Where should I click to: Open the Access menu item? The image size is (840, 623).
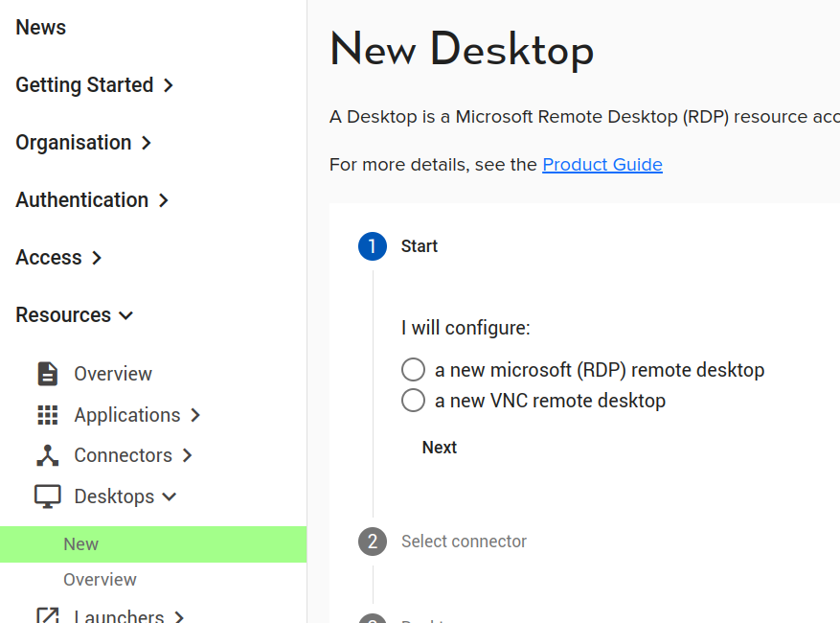click(49, 258)
